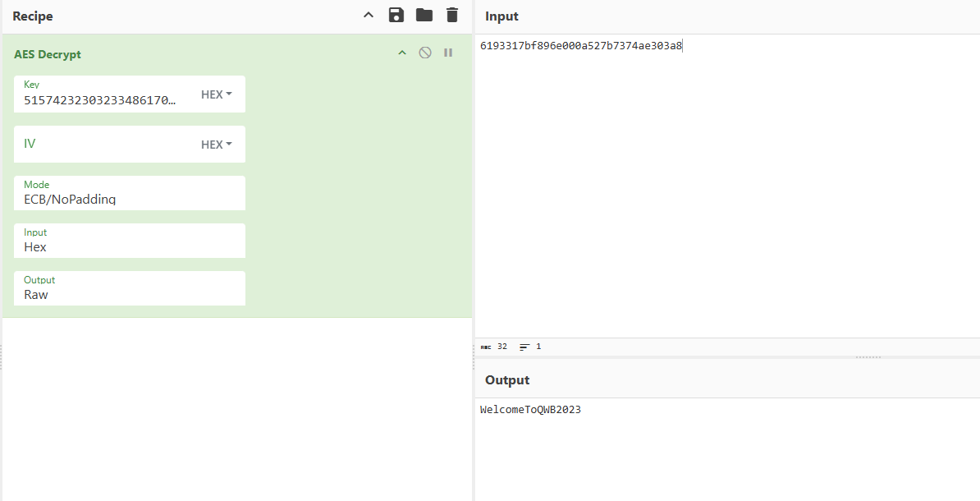Grab the Input/Output pane divider handle

click(x=868, y=357)
